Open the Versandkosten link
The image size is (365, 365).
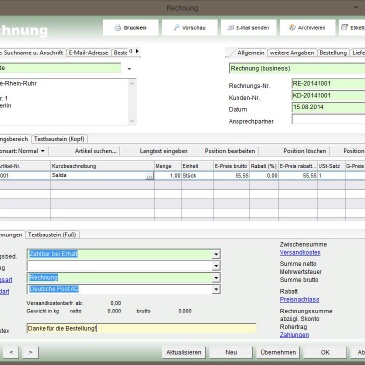click(300, 253)
